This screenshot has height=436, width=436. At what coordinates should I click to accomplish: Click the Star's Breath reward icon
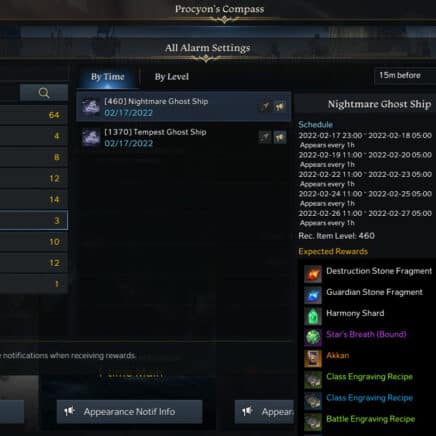point(313,337)
